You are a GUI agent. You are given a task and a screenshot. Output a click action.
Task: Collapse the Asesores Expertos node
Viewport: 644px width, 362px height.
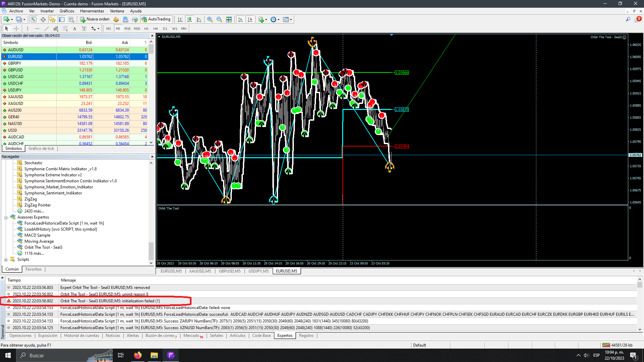pyautogui.click(x=6, y=218)
